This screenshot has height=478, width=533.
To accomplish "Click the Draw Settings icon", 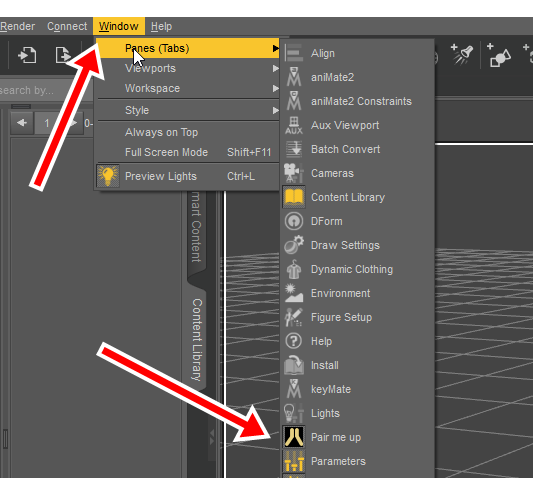I will coord(294,245).
